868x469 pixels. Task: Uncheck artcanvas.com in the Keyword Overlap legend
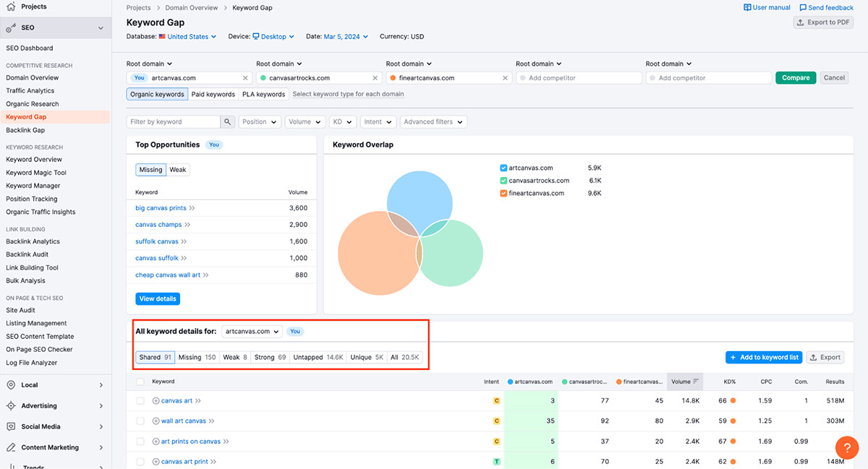[x=504, y=167]
